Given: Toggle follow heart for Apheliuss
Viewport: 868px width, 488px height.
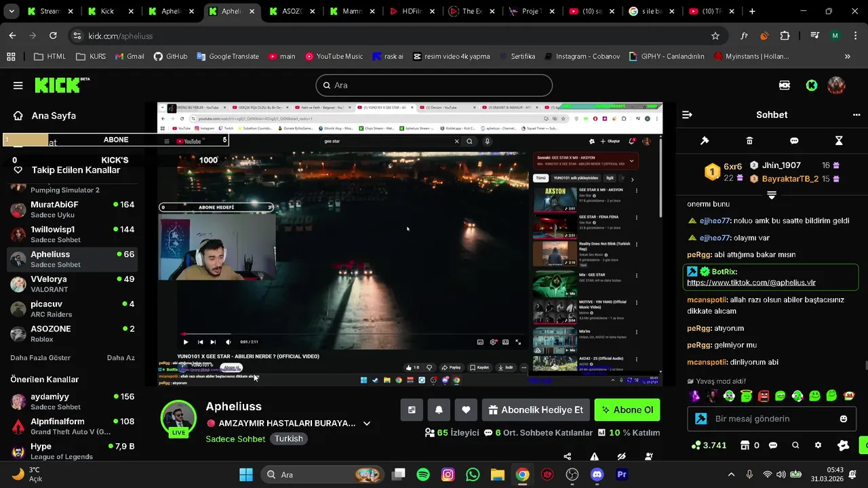Looking at the screenshot, I should coord(466,410).
